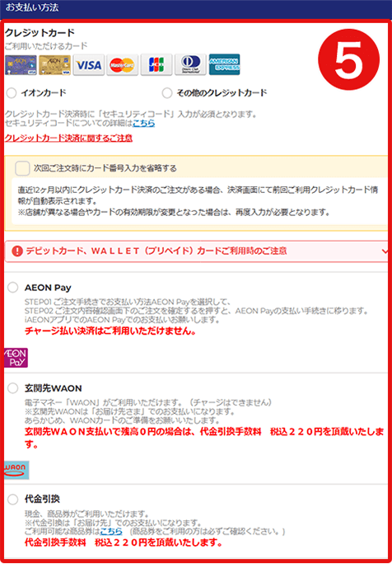
Task: Open クレジットカード決済に関するご注意 link
Action: click(x=68, y=139)
